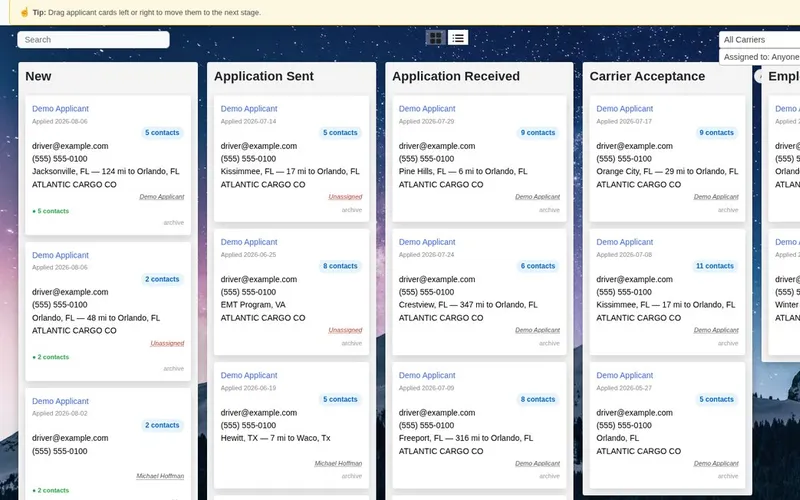
Task: Archive the Hewitt, TX applicant
Action: (x=352, y=476)
